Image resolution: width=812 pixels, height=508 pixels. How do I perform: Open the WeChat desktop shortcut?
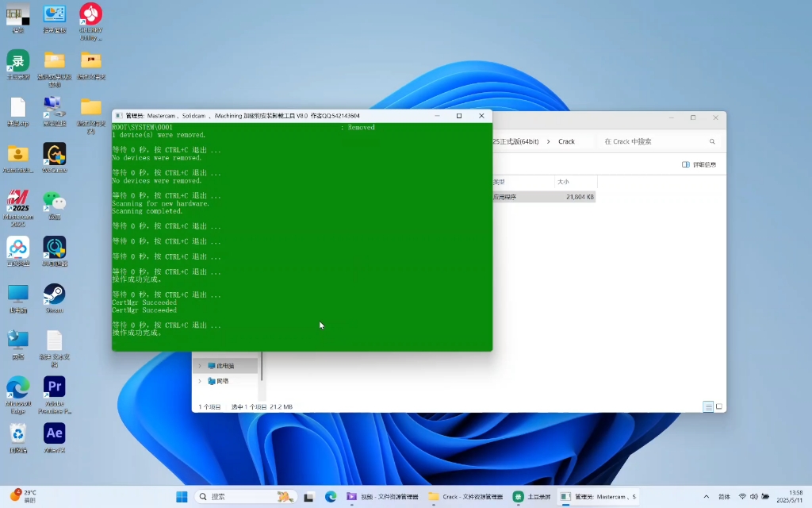pyautogui.click(x=55, y=205)
